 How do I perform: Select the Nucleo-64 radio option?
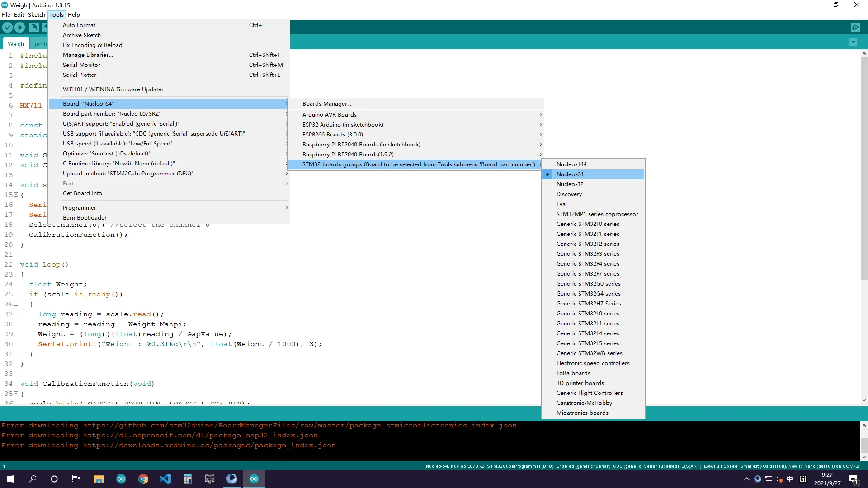click(570, 174)
